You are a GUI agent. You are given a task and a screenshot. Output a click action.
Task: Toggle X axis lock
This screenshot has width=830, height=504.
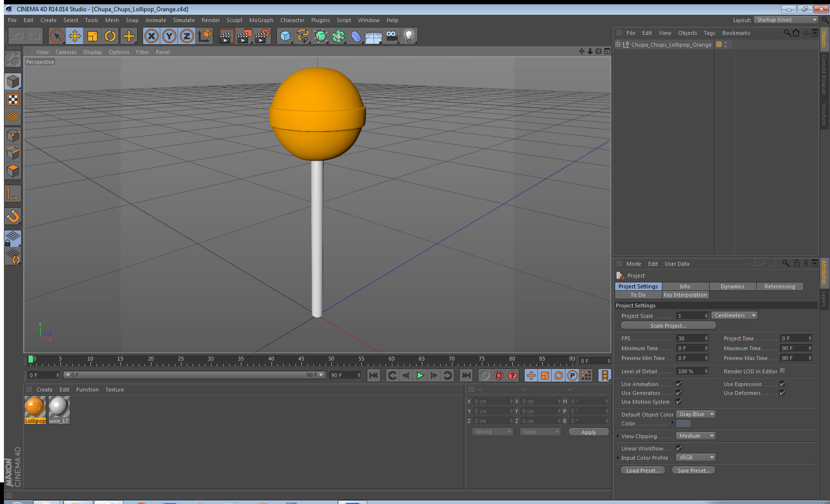[x=151, y=36]
